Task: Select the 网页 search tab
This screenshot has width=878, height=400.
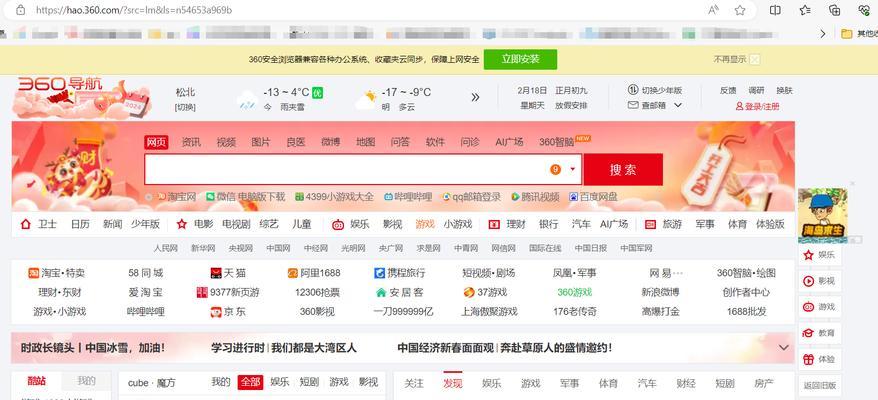Action: (x=156, y=142)
